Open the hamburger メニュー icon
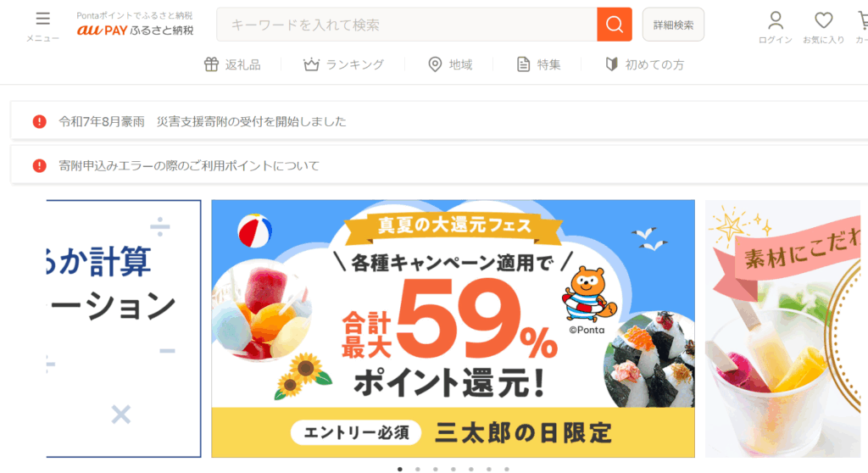 42,25
